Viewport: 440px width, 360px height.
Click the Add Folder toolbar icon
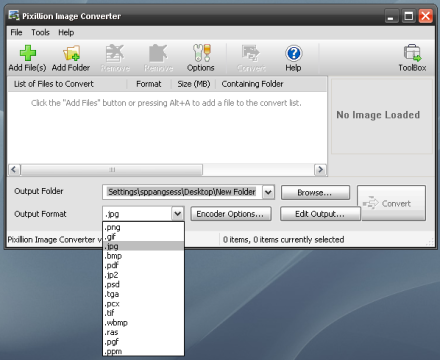coord(71,53)
